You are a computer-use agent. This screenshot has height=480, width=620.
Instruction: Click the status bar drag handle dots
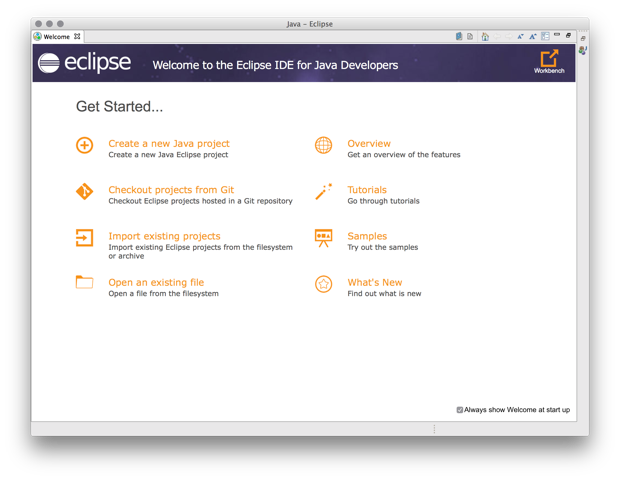[434, 429]
